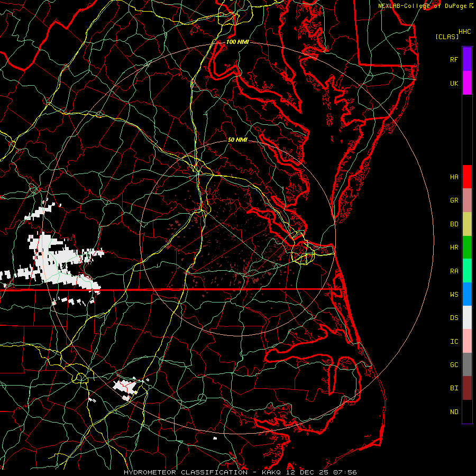476x476 pixels.
Task: Click the UK legend label
Action: pos(454,83)
